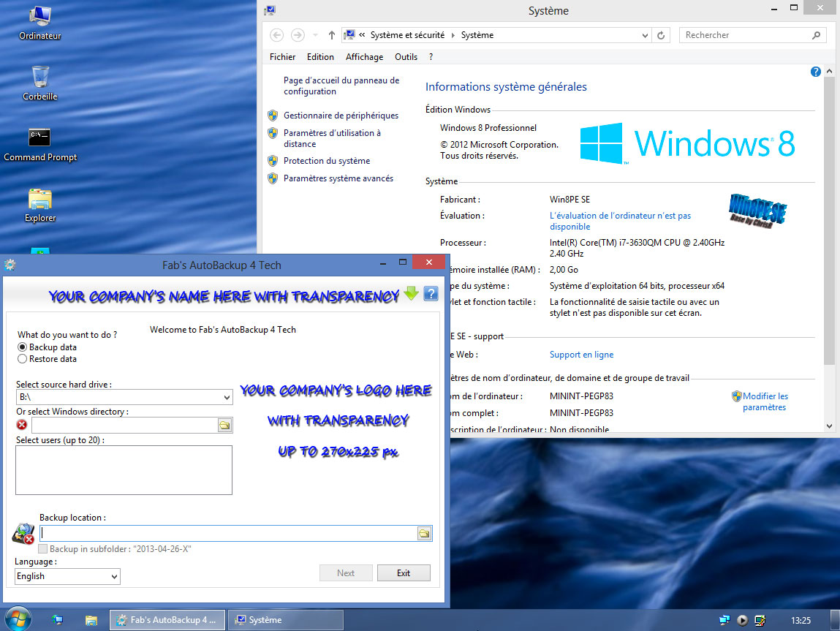The image size is (840, 631).
Task: Open the computer shortcut pinned on taskbar
Action: [x=57, y=620]
